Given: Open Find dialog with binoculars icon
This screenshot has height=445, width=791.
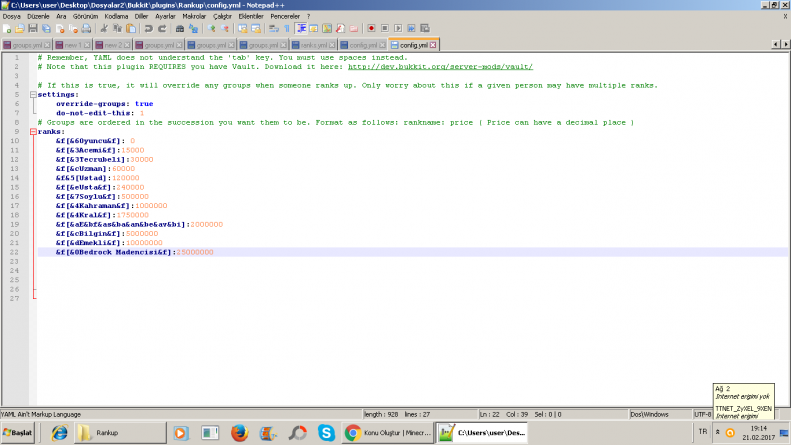Looking at the screenshot, I should pos(180,29).
